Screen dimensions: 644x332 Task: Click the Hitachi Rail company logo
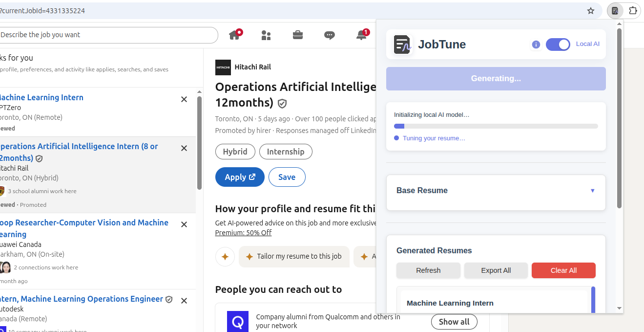click(223, 67)
